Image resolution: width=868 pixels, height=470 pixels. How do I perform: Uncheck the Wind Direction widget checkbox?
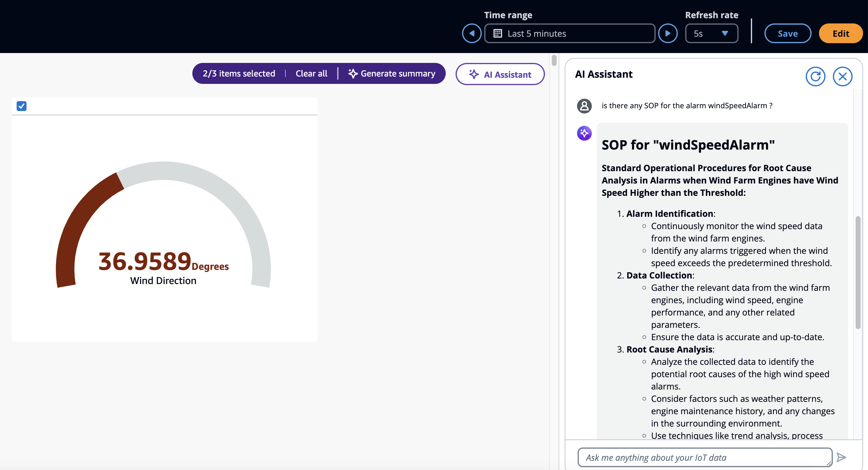22,106
